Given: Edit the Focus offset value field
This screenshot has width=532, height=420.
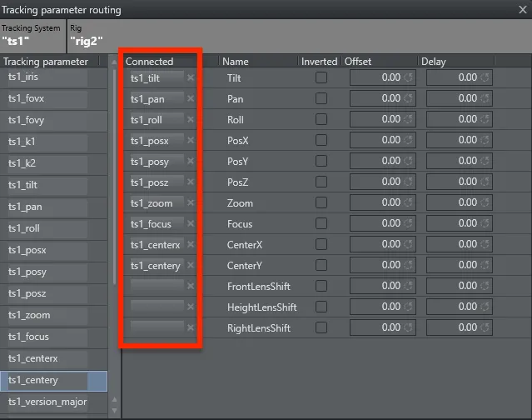Looking at the screenshot, I should (x=383, y=223).
